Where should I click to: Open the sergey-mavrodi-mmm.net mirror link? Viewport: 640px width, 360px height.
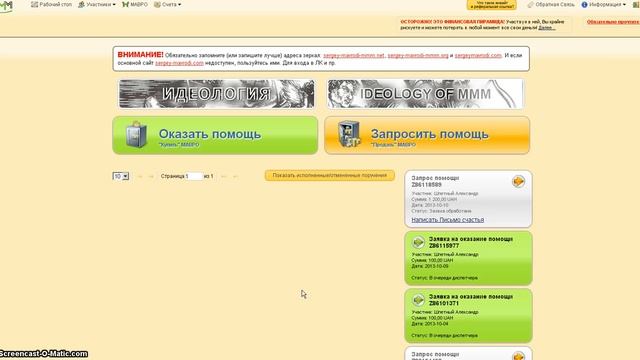point(353,56)
